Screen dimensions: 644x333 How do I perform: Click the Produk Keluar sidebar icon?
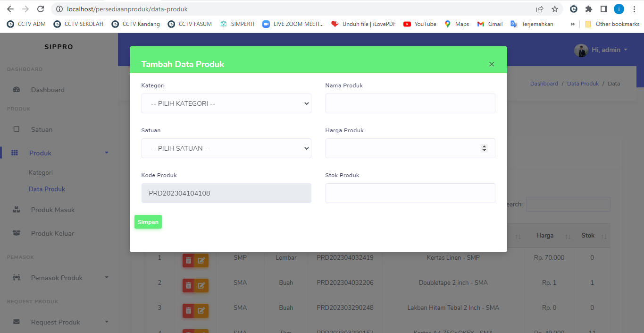(x=16, y=233)
